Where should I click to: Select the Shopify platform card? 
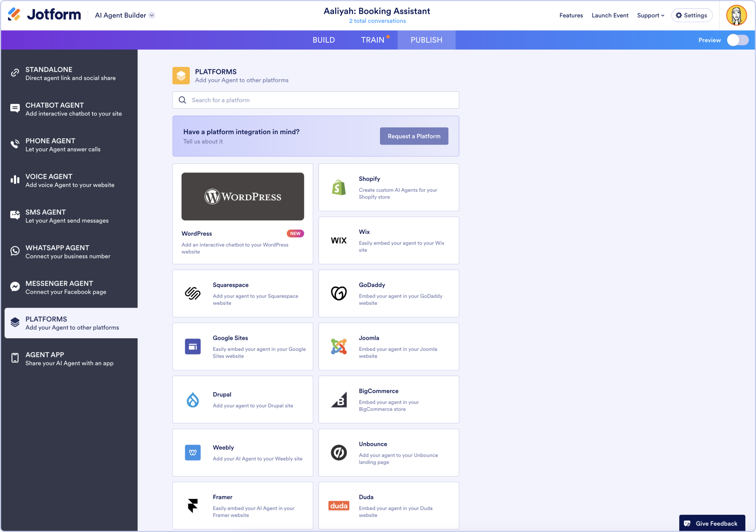[389, 187]
